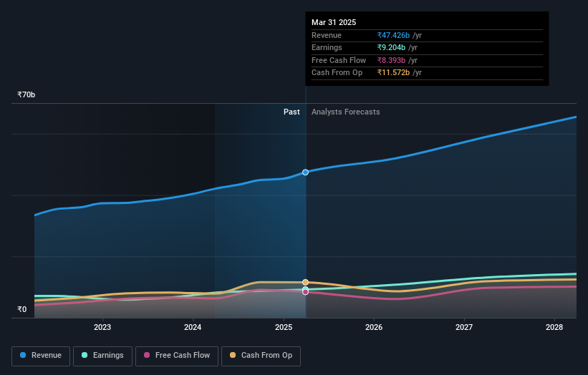Toggle the Free Cash Flow legend button
Viewport: 588px width, 375px height.
(177, 356)
